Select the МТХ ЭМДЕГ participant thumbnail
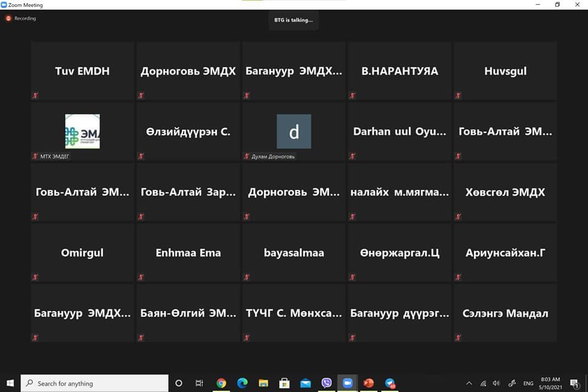 click(82, 131)
